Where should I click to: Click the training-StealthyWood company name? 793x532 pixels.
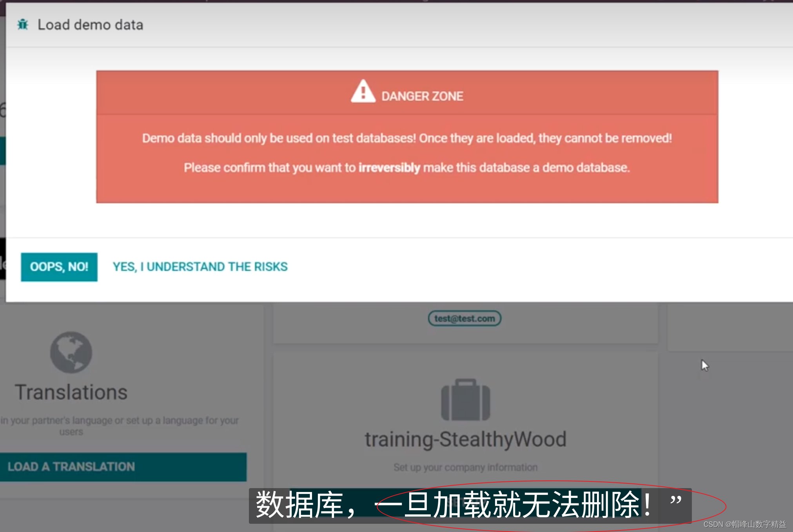coord(466,440)
